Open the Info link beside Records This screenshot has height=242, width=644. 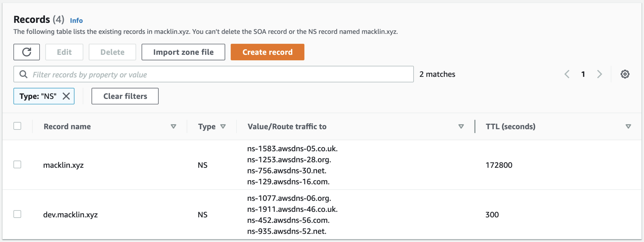point(76,21)
